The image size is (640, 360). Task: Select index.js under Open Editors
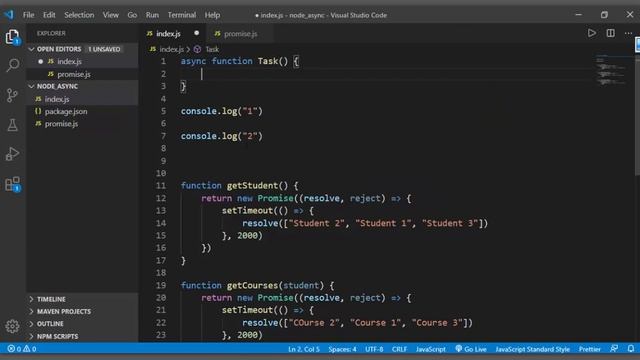[x=82, y=62]
